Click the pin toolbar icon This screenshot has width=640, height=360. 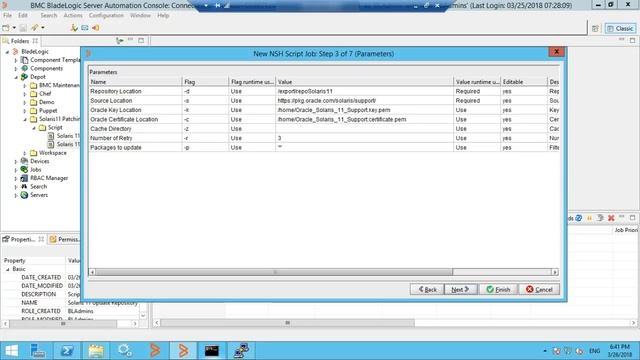tap(35, 28)
